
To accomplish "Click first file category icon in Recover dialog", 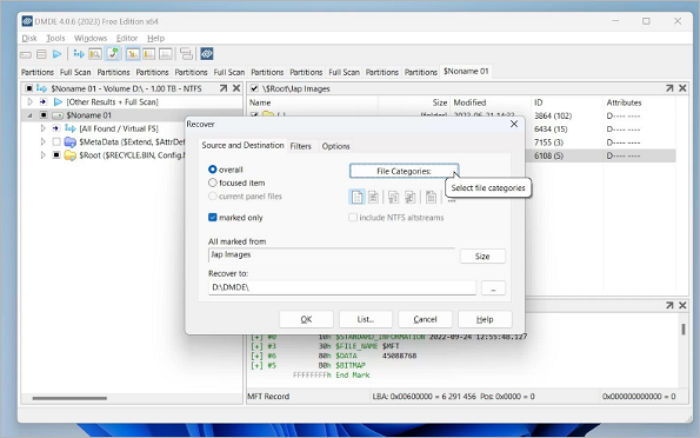I will coord(357,197).
